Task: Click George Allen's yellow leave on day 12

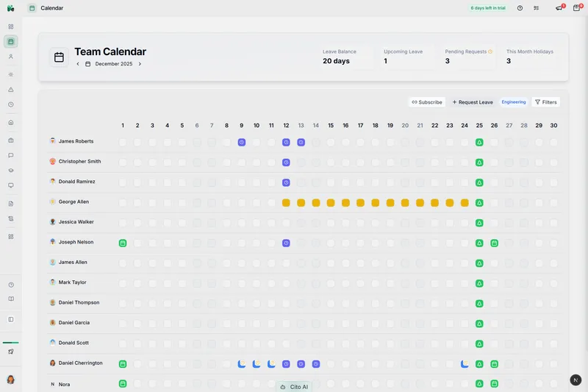Action: 286,203
